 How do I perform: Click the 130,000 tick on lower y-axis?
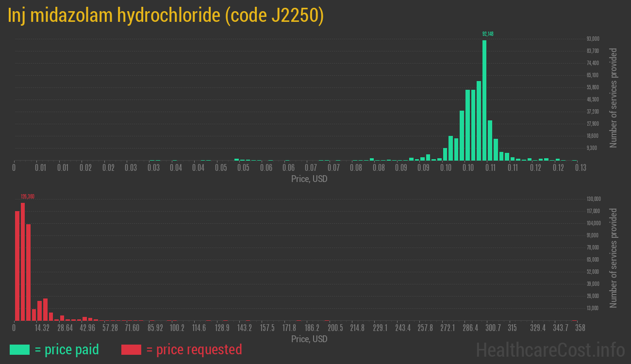(x=594, y=199)
